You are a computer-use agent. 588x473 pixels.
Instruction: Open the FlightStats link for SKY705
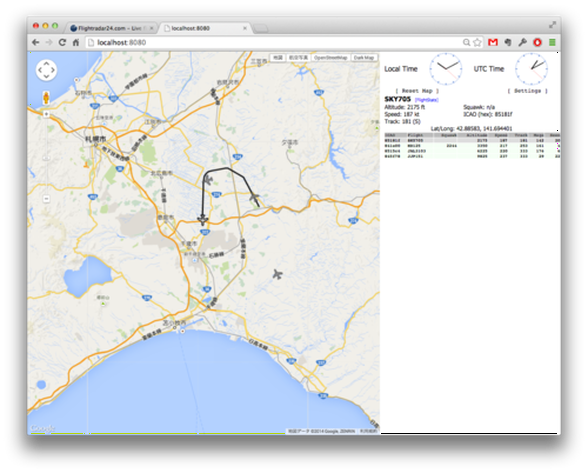[x=427, y=100]
